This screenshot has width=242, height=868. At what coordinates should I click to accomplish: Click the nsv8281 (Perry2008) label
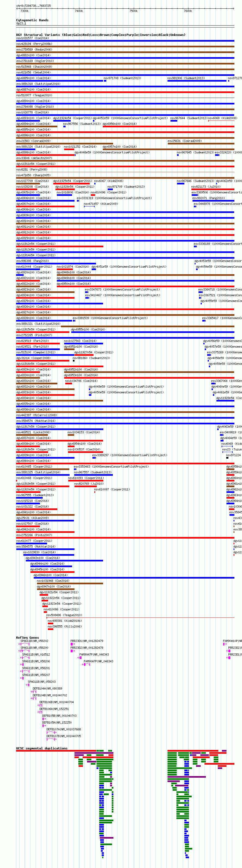tap(32, 170)
